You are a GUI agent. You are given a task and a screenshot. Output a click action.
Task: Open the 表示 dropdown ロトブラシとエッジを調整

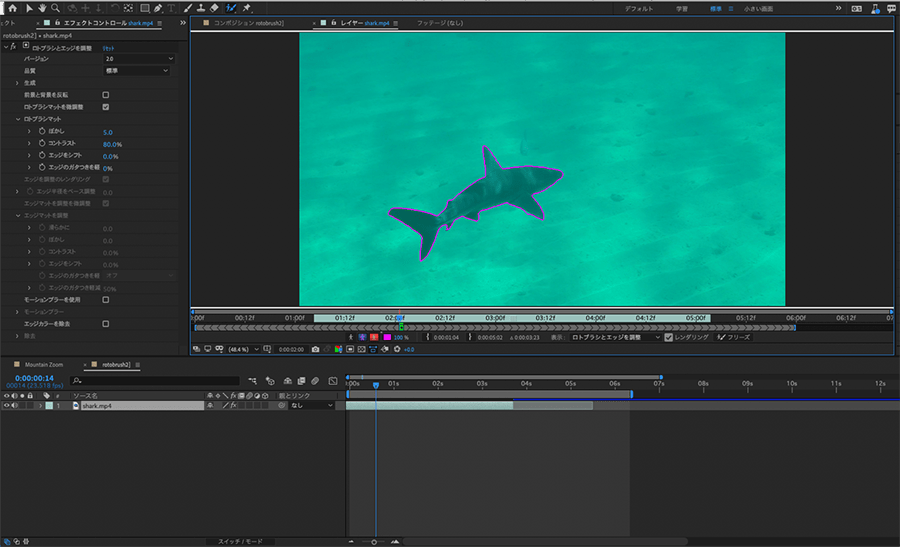click(x=615, y=338)
